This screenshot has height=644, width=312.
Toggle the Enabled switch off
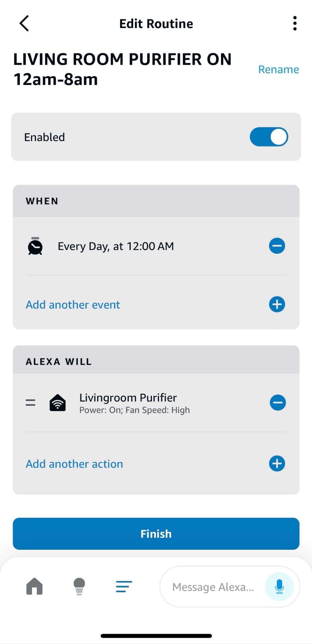pyautogui.click(x=269, y=137)
